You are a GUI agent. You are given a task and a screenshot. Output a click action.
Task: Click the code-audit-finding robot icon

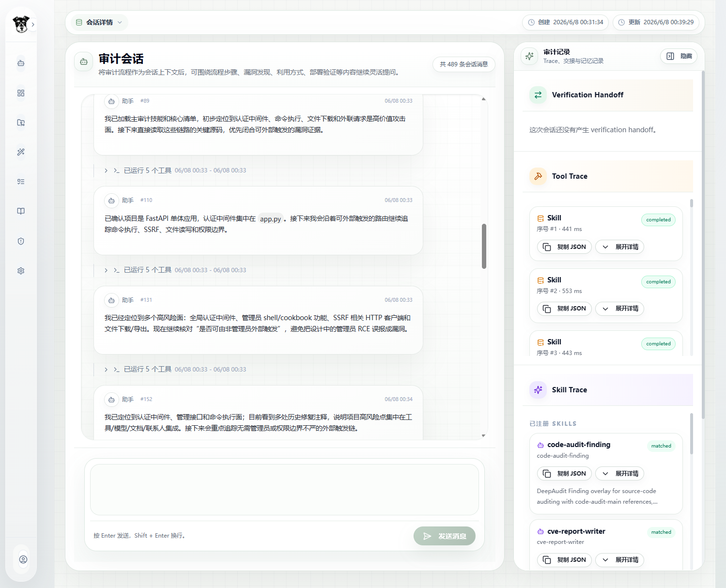541,445
